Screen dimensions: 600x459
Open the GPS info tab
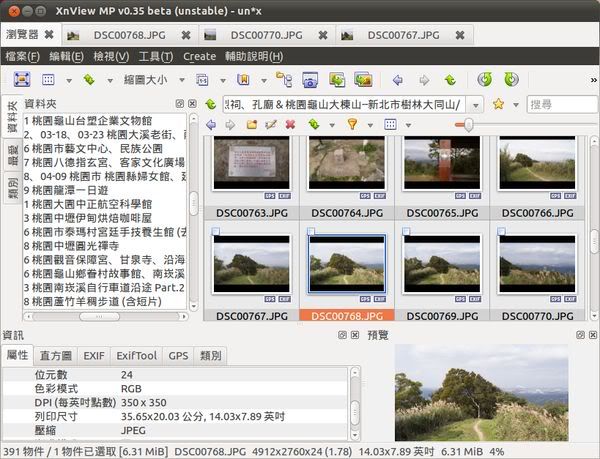178,356
